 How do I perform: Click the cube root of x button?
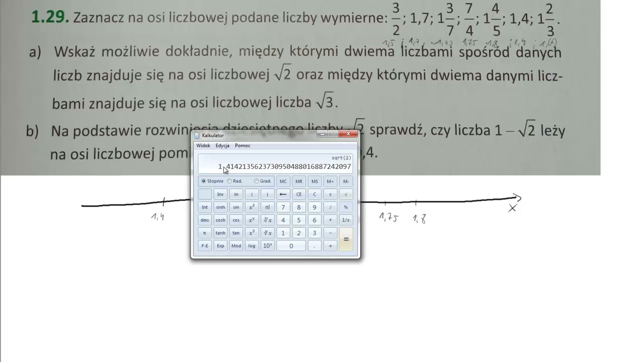(267, 233)
